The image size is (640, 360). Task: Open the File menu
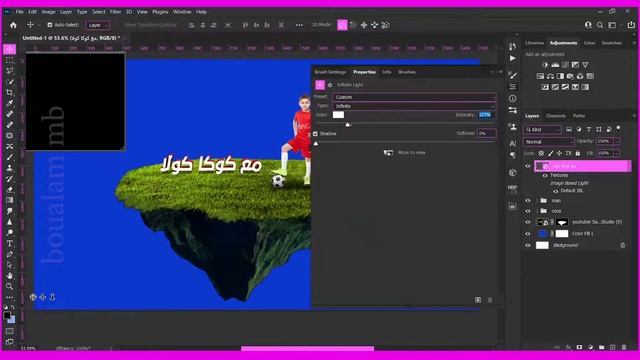click(x=19, y=12)
